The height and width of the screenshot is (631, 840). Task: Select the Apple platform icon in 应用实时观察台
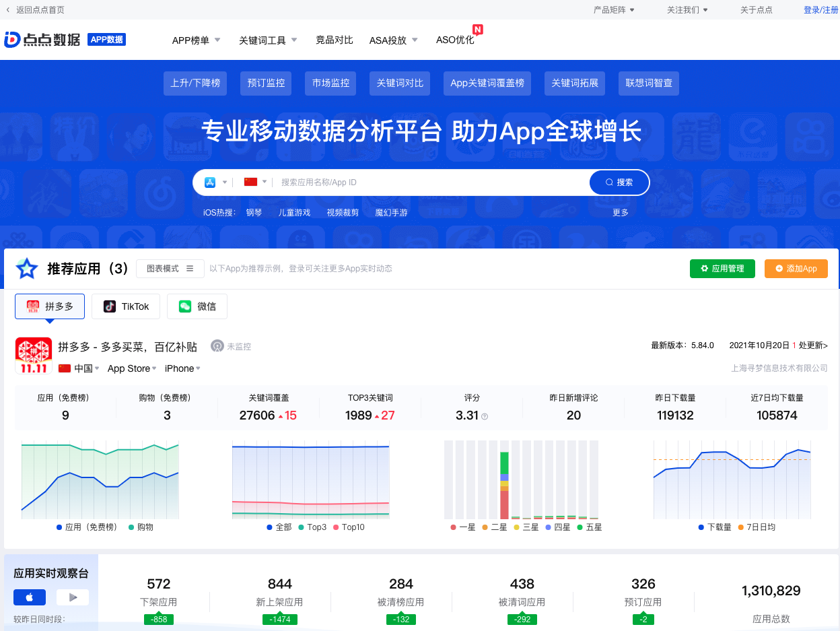click(30, 597)
